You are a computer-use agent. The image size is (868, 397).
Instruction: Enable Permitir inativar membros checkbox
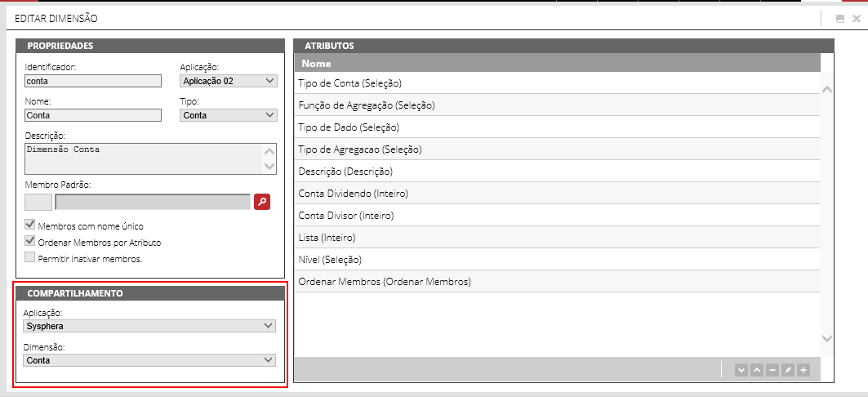[30, 257]
